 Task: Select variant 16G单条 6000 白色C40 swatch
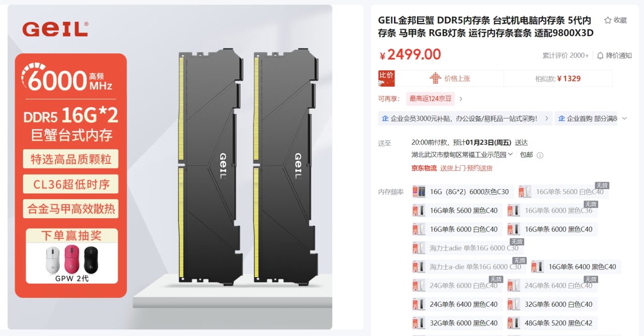click(457, 229)
